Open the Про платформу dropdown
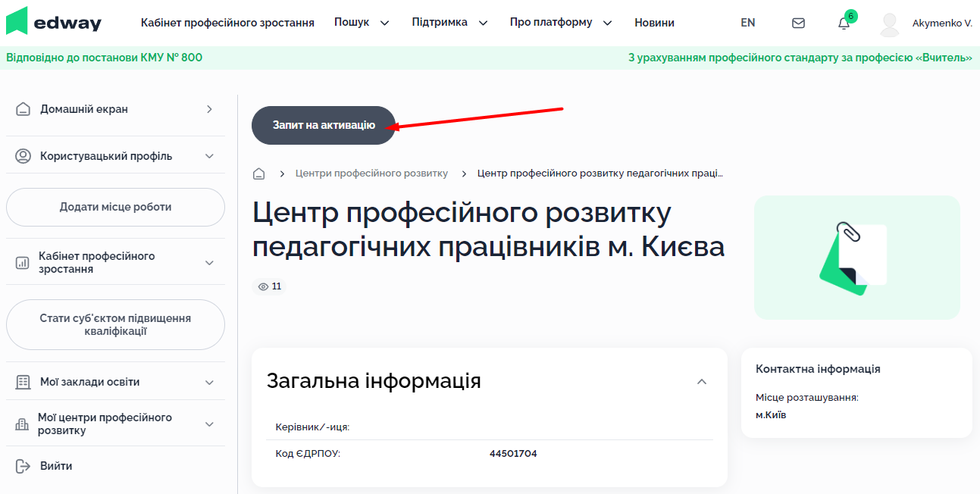This screenshot has width=980, height=494. pyautogui.click(x=560, y=23)
